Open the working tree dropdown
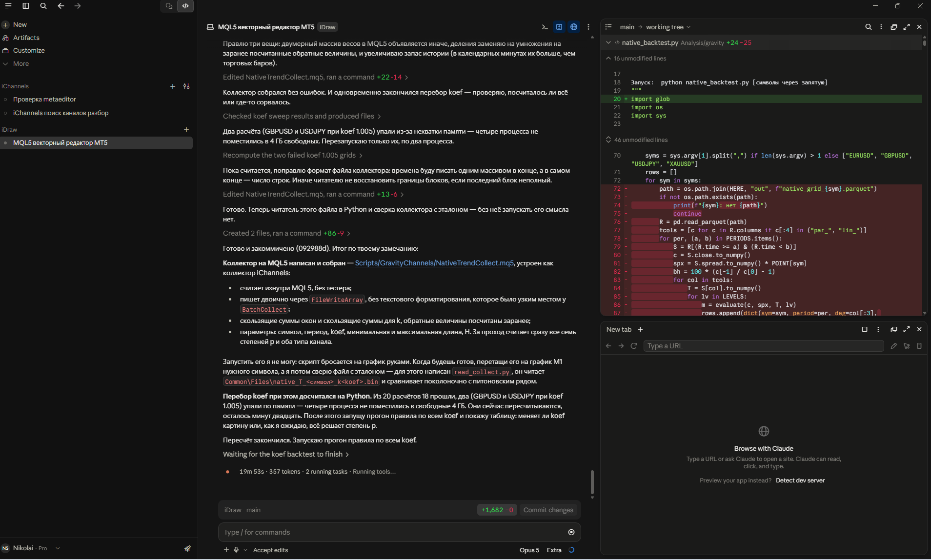Screen dimensions: 931x560 point(668,27)
